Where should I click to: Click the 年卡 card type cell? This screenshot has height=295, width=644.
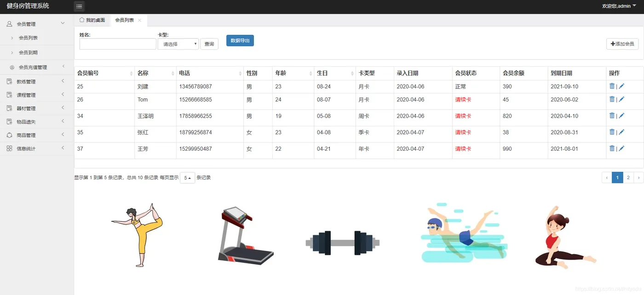364,149
